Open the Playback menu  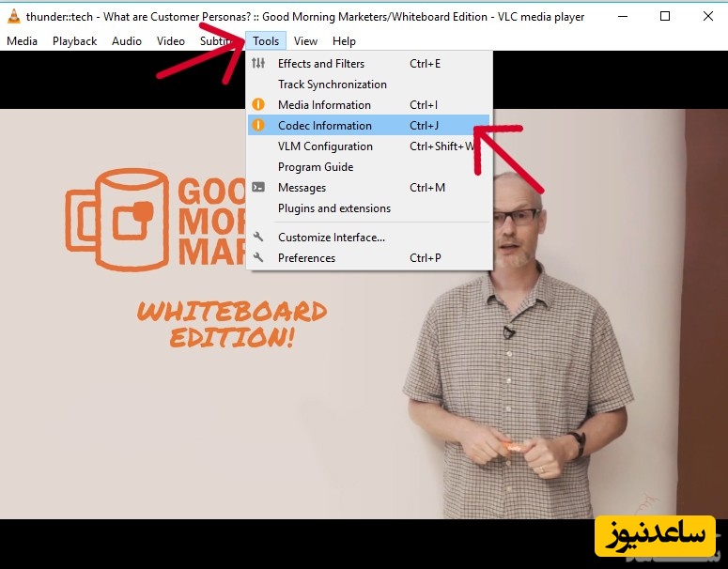click(74, 41)
